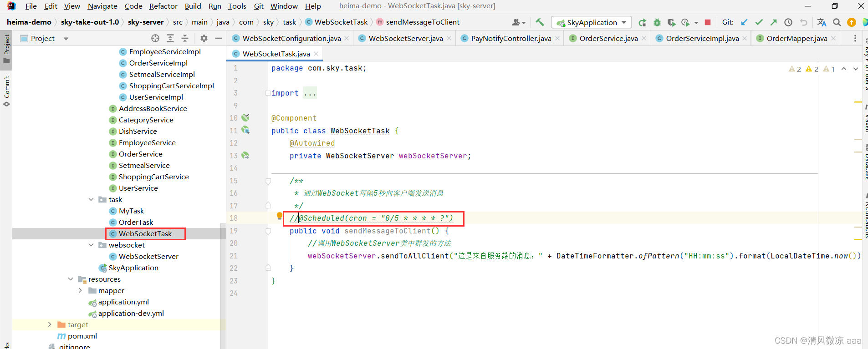This screenshot has width=868, height=349.
Task: Open Search Everywhere magnifier icon
Action: [837, 22]
